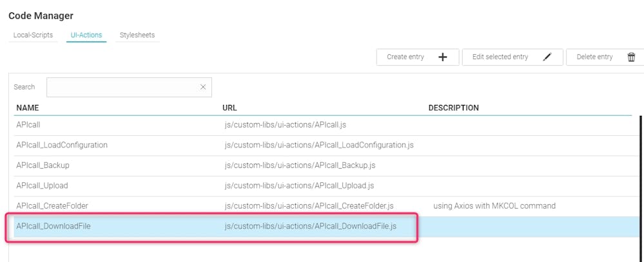Image resolution: width=644 pixels, height=262 pixels.
Task: Select the APIcall_LoadConfiguration entry
Action: pyautogui.click(x=62, y=145)
